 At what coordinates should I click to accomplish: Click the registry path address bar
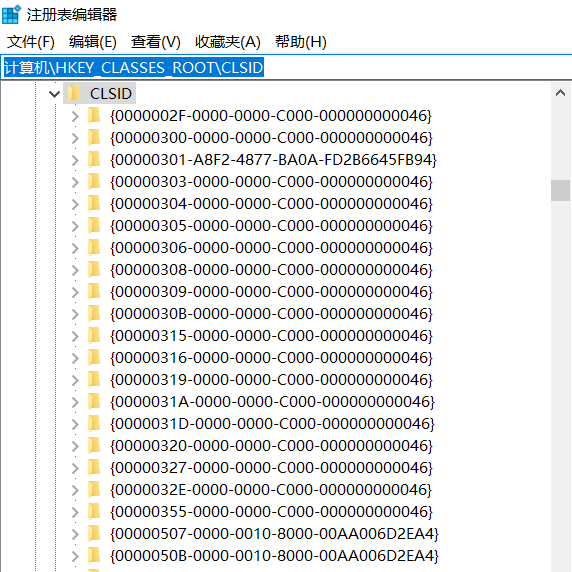point(286,67)
